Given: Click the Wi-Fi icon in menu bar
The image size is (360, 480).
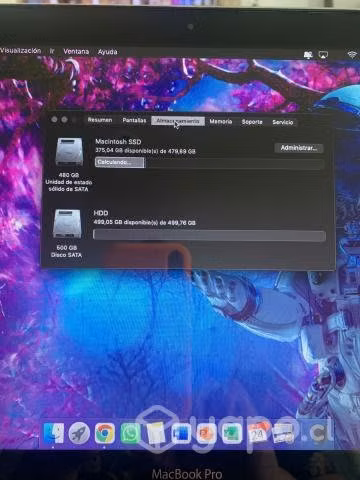Looking at the screenshot, I should click(352, 54).
